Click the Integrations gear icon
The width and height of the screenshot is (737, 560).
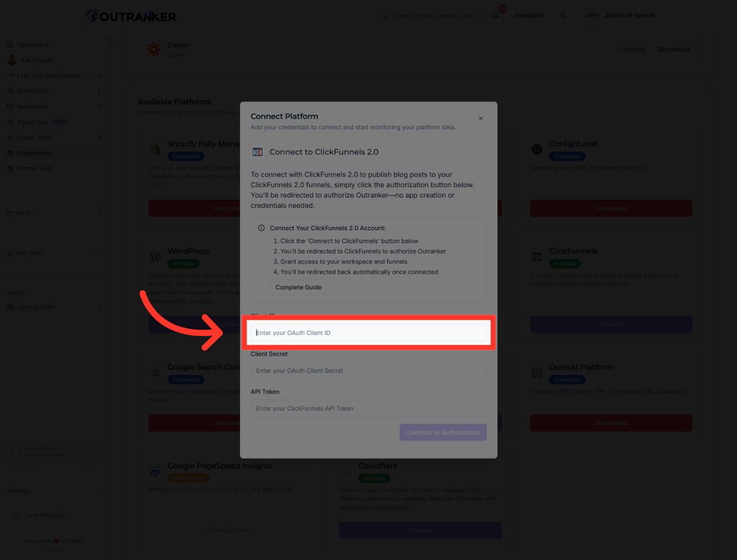tap(11, 152)
